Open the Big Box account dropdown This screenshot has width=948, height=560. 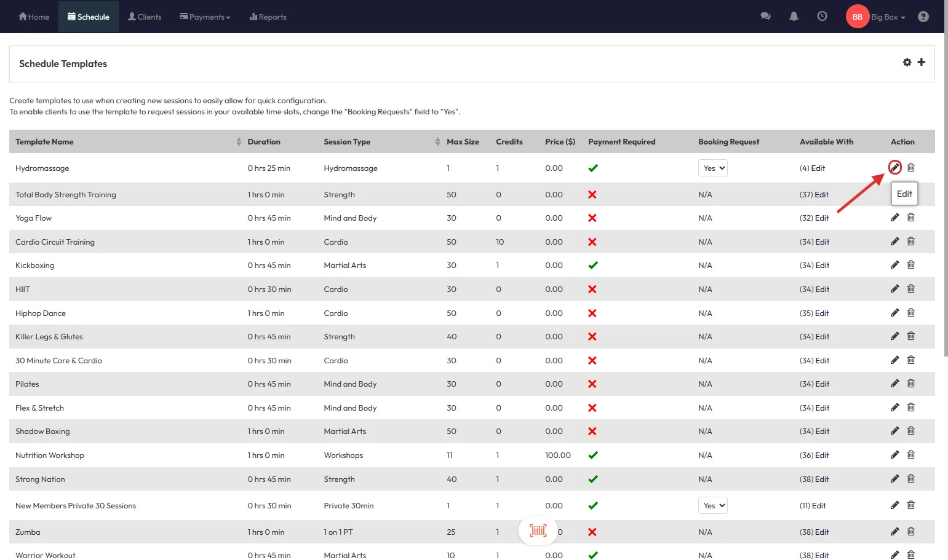pos(888,17)
